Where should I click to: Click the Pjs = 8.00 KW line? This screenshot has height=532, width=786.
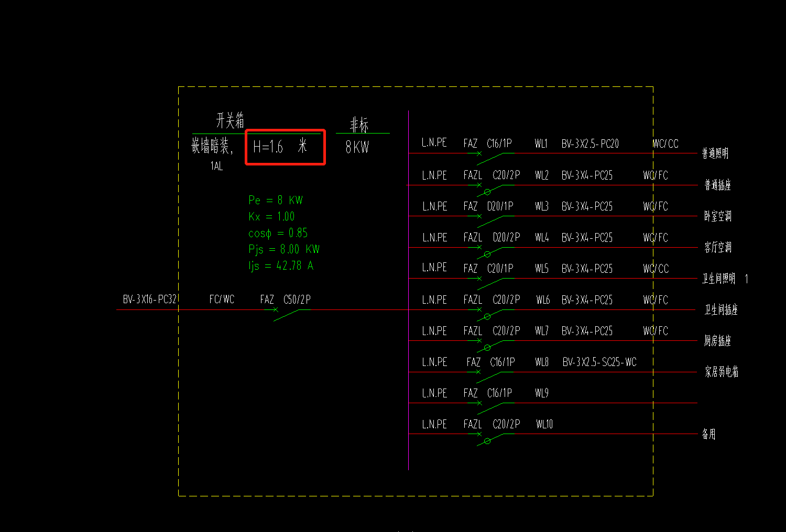coord(284,249)
